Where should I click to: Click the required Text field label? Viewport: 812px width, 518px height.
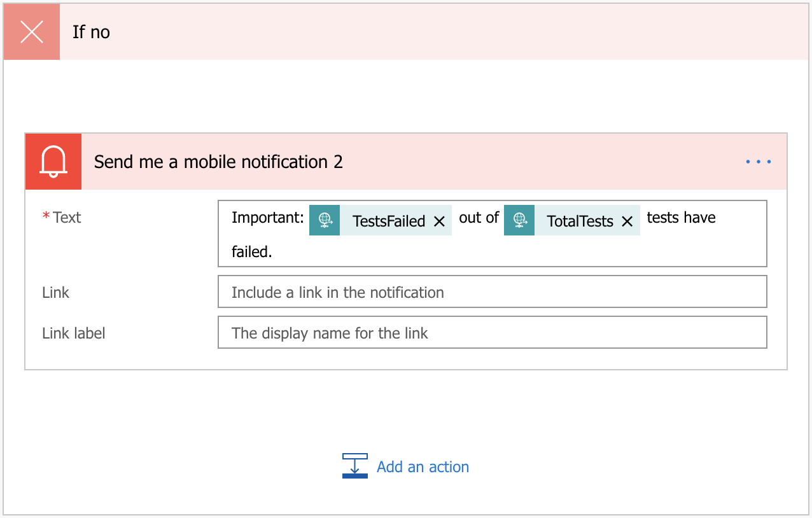coord(67,218)
